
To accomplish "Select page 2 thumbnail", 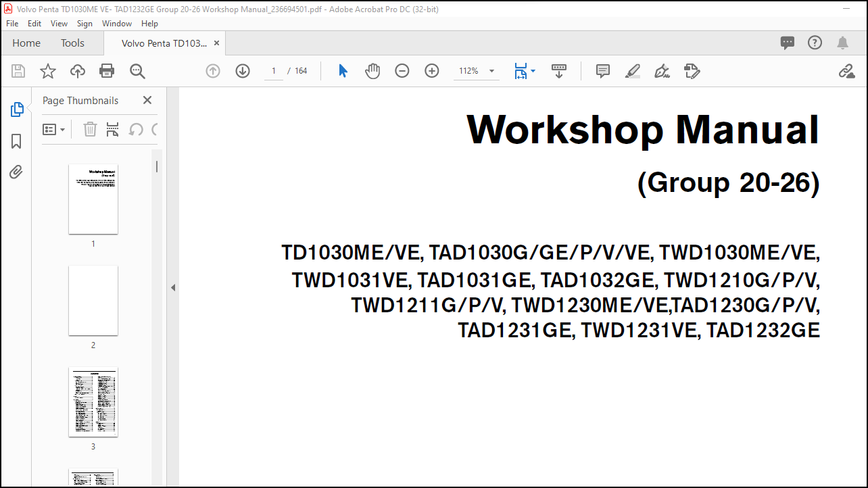I will [x=93, y=301].
